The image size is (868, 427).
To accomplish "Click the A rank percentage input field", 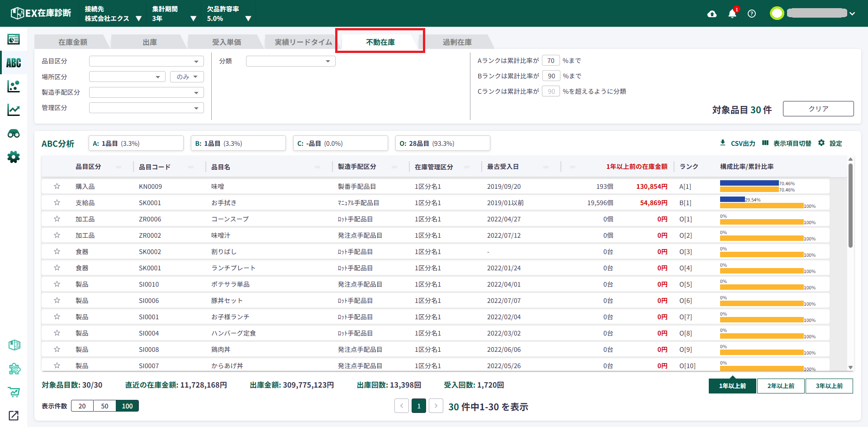I will tap(550, 61).
